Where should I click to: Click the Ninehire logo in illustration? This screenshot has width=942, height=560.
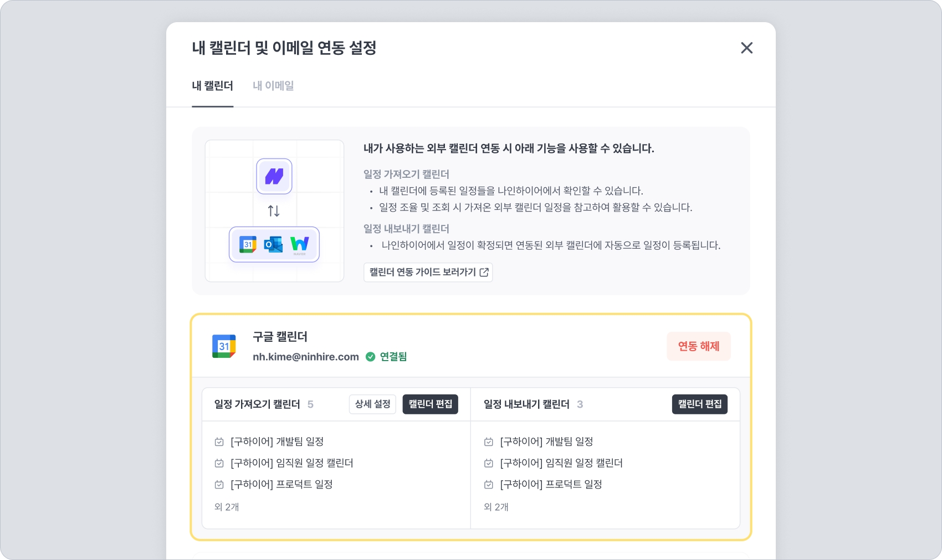(274, 176)
